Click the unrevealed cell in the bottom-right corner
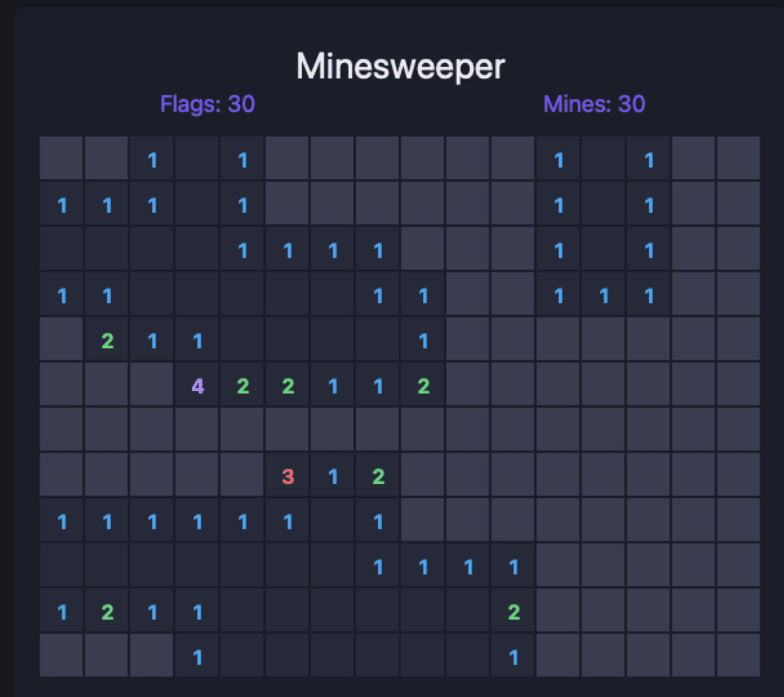 pyautogui.click(x=739, y=657)
